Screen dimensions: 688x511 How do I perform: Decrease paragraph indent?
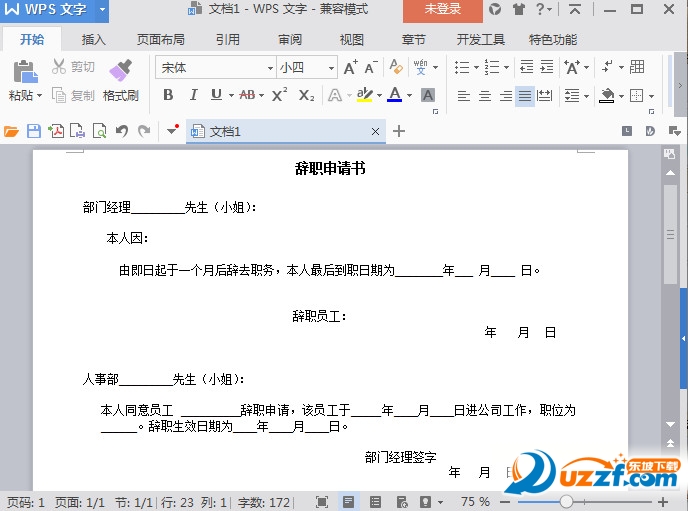(x=527, y=67)
